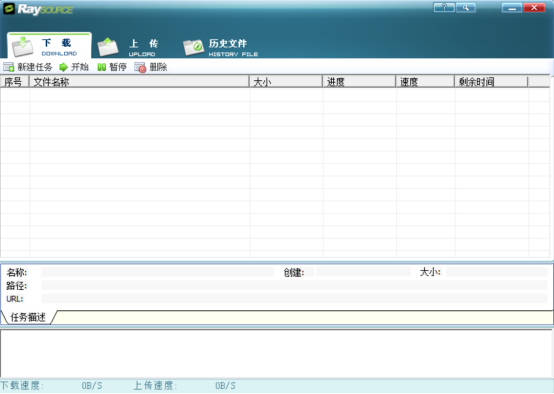Image resolution: width=554 pixels, height=394 pixels.
Task: Click the 大小 field in details panel
Action: (496, 272)
